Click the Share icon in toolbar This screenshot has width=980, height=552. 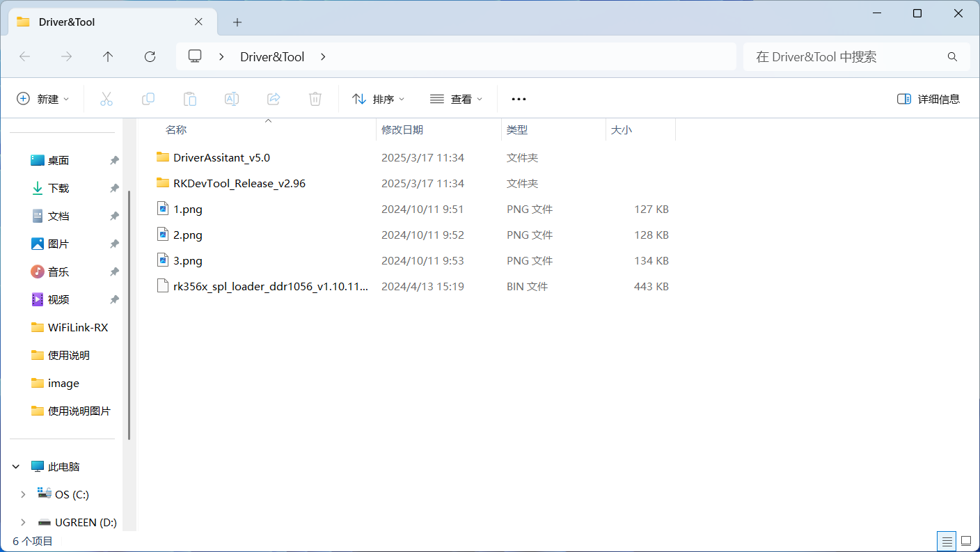(274, 99)
